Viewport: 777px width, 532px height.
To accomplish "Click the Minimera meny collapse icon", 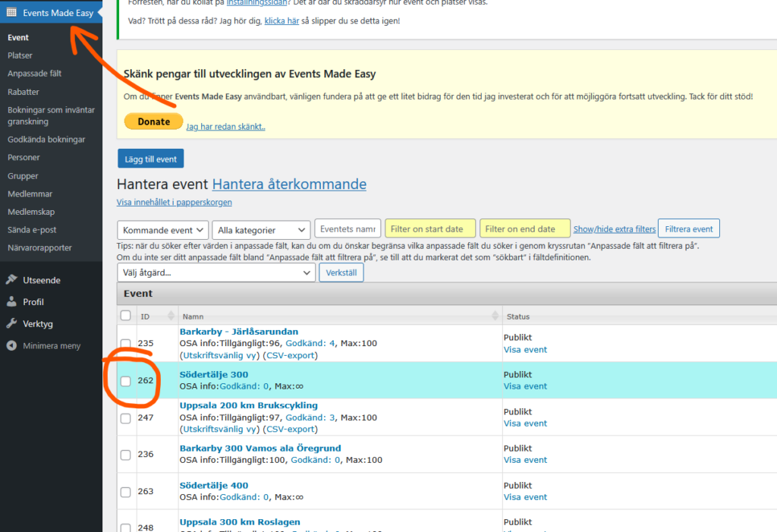I will pyautogui.click(x=11, y=345).
